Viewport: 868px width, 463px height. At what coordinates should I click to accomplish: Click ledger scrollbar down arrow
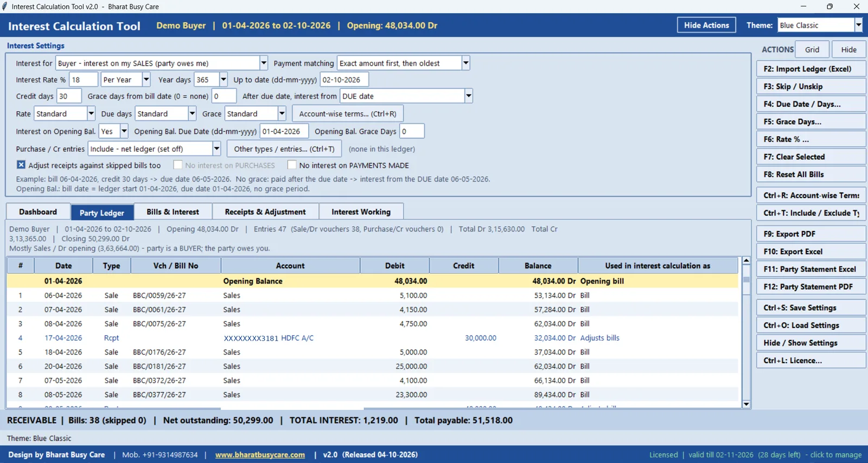coord(746,404)
